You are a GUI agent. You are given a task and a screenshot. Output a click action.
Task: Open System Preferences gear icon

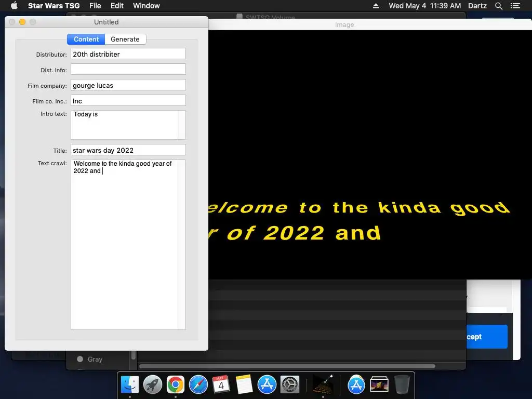(290, 385)
